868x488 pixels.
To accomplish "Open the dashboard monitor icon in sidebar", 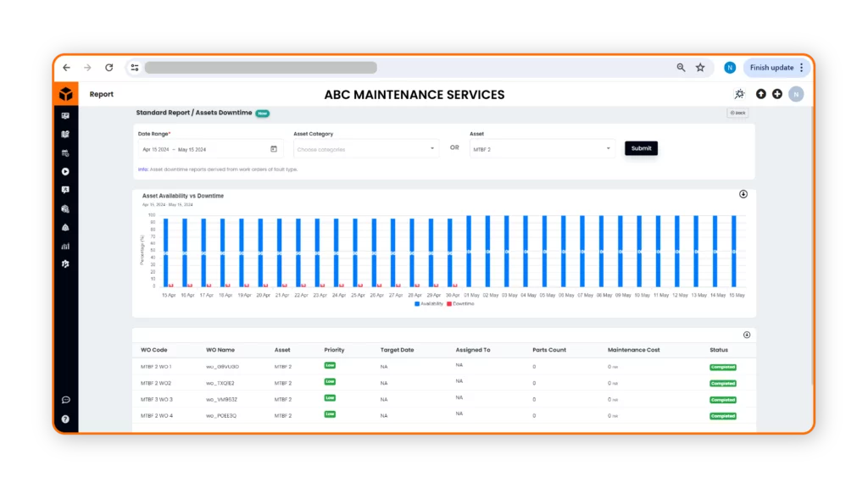I will pos(65,115).
